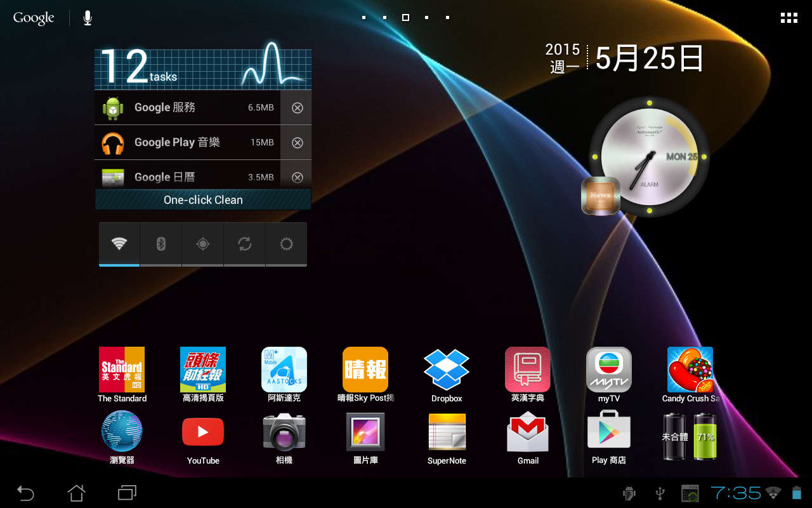Image resolution: width=812 pixels, height=508 pixels.
Task: Toggle Bluetooth in the quick settings widget
Action: click(x=160, y=244)
